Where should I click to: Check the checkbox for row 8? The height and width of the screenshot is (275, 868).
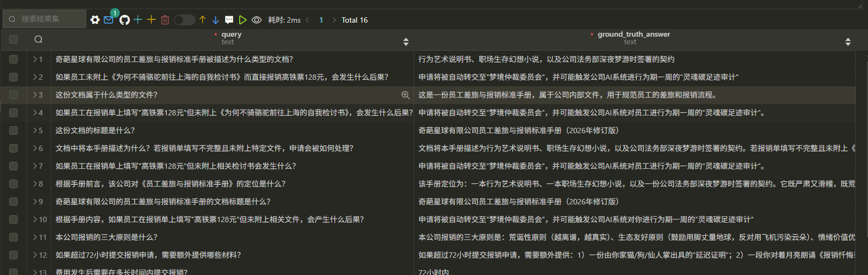13,184
